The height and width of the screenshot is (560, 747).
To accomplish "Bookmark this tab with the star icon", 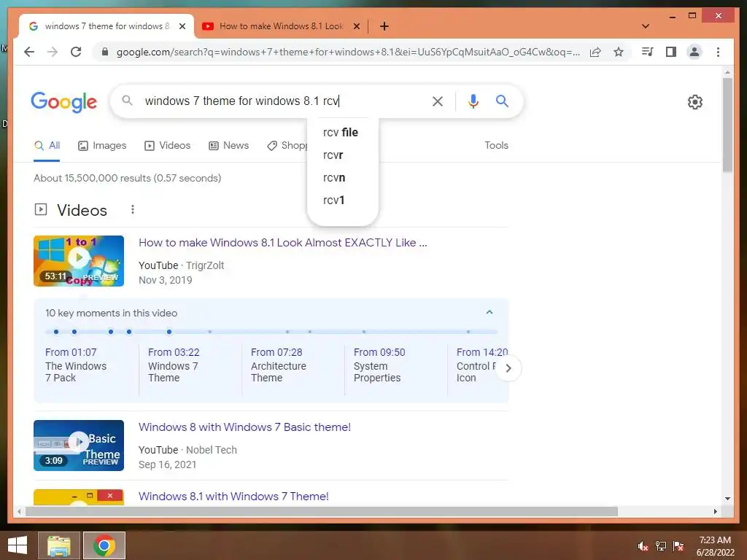I will (x=619, y=52).
